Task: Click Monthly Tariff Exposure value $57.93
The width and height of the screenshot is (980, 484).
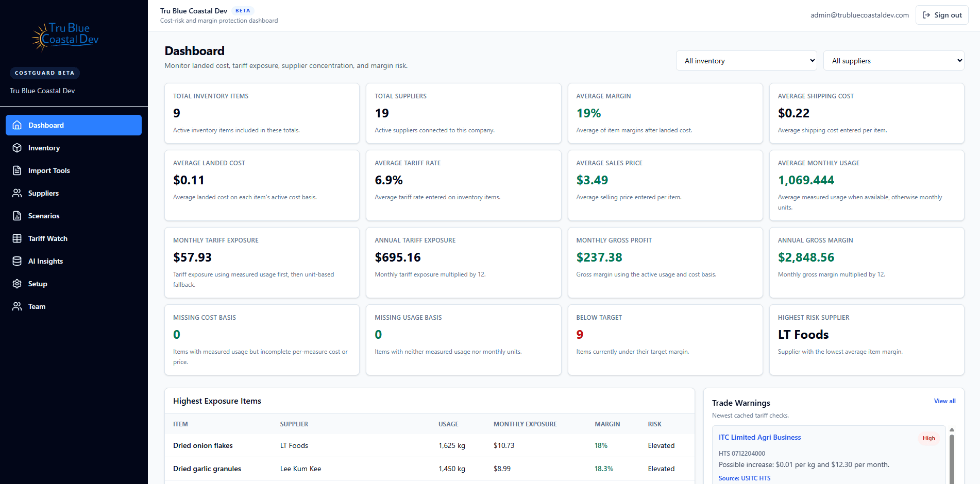Action: pyautogui.click(x=192, y=257)
